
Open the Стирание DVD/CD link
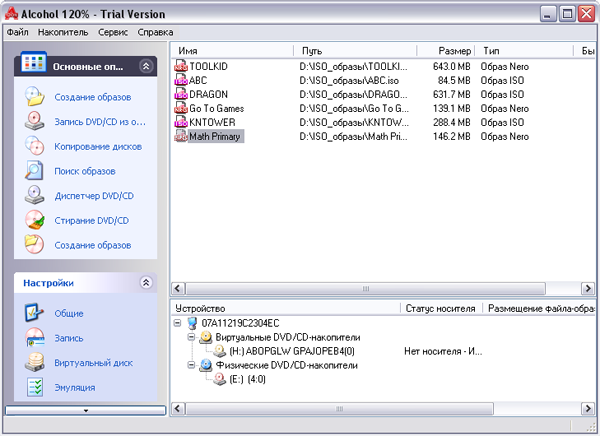coord(91,221)
